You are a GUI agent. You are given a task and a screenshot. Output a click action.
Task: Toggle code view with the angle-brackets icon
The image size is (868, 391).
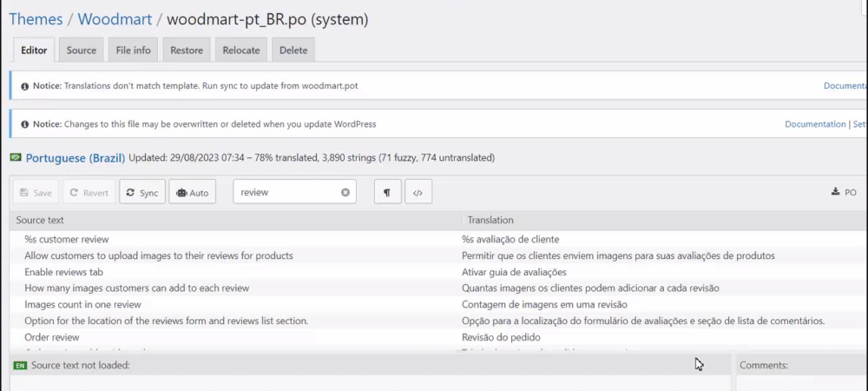point(418,192)
